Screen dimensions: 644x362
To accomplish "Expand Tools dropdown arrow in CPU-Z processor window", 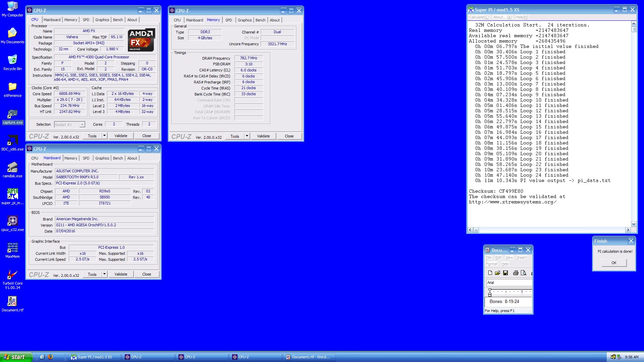I will [104, 136].
